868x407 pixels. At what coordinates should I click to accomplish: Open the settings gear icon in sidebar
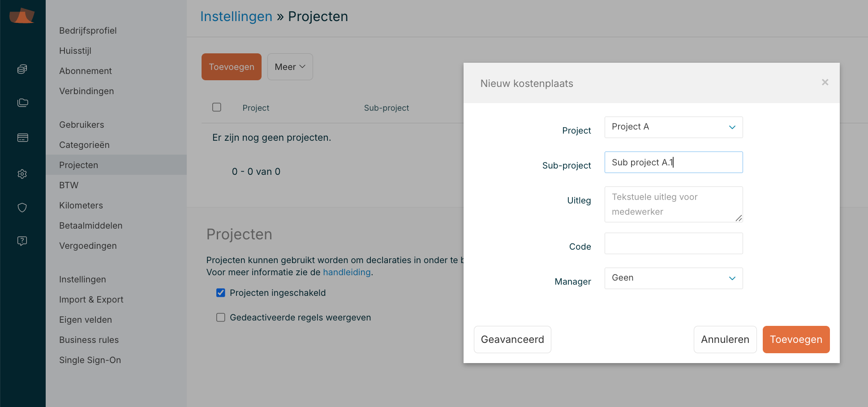click(x=22, y=174)
